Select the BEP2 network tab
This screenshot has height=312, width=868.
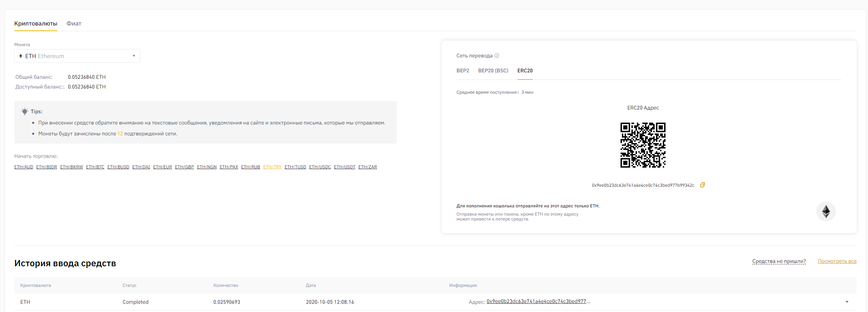pos(463,70)
